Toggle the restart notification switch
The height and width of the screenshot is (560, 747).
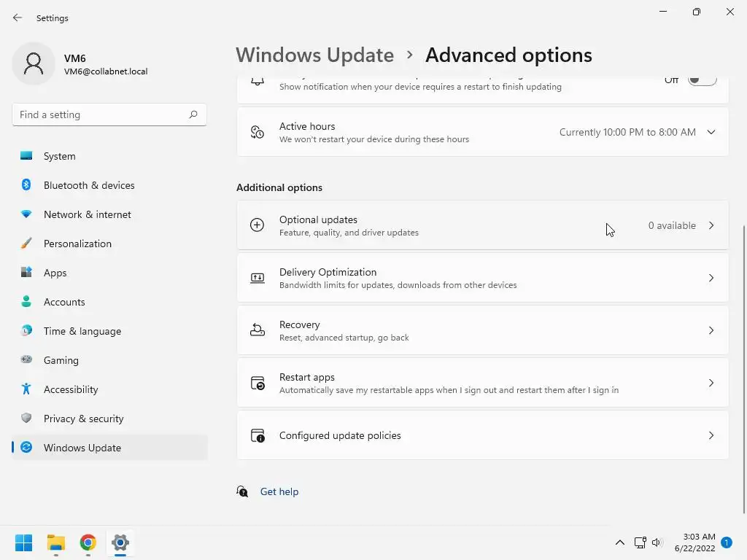pos(702,80)
